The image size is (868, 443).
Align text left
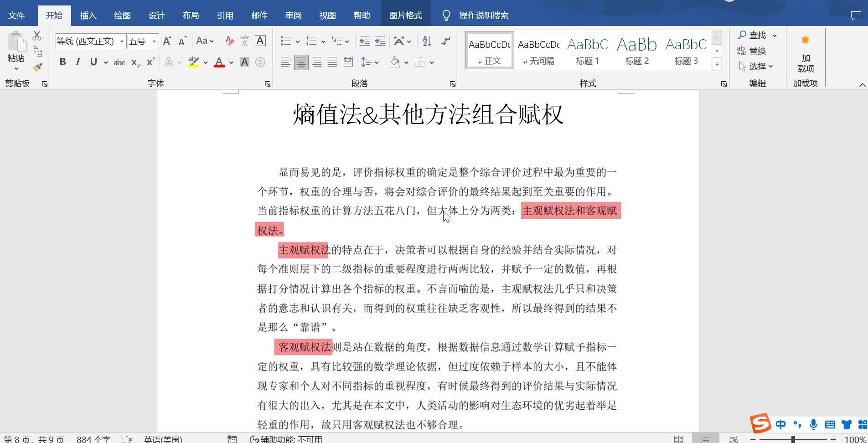(x=285, y=62)
